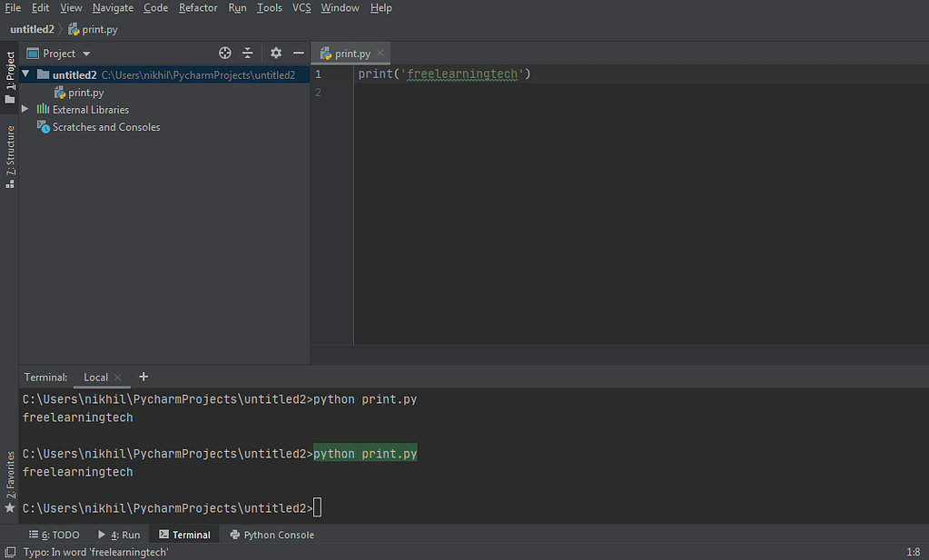This screenshot has width=929, height=560.
Task: Toggle the 1: Project side tool window
Action: click(x=9, y=76)
